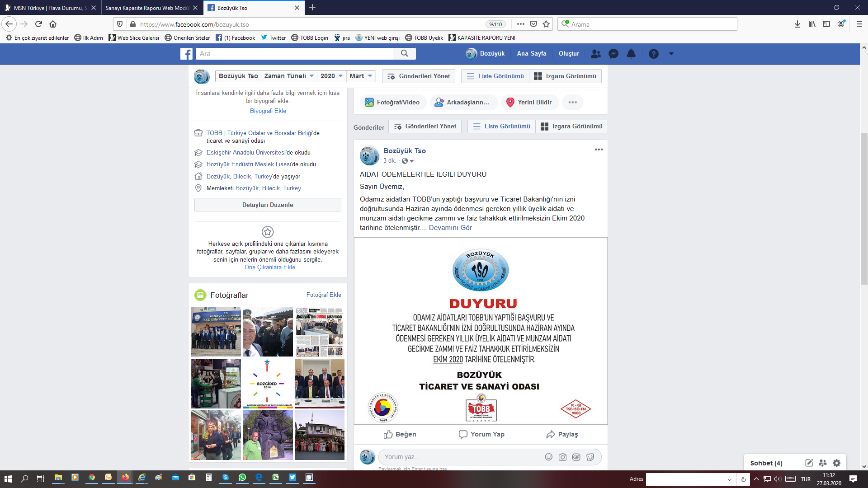Screen dimensions: 868x488
Task: Click Fotoğraf/Video composer button
Action: [x=393, y=102]
